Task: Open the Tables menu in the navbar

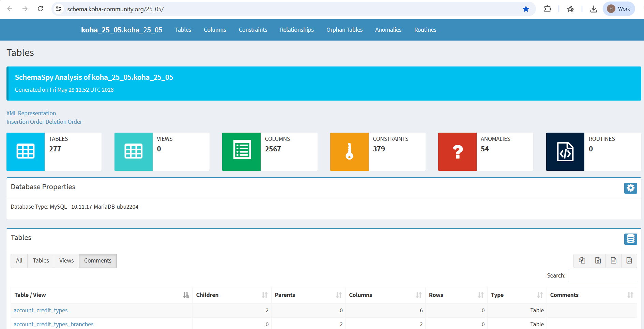Action: [x=183, y=30]
